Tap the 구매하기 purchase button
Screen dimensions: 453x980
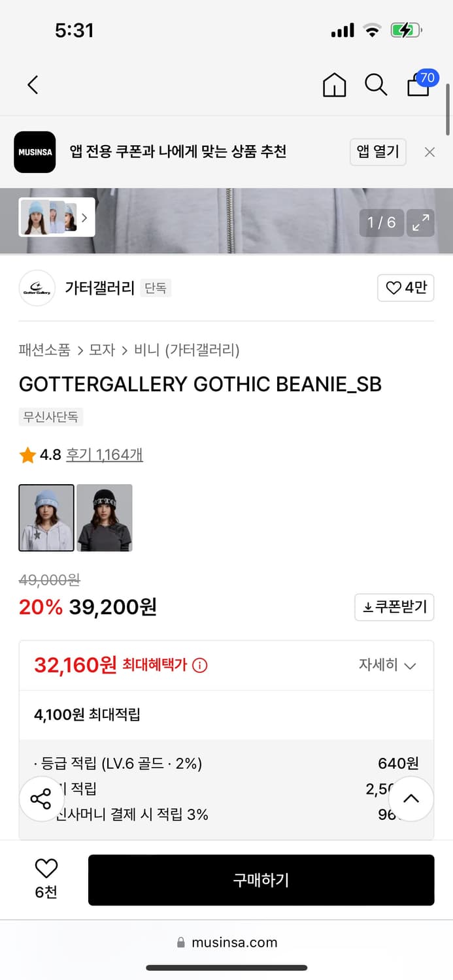(x=261, y=879)
